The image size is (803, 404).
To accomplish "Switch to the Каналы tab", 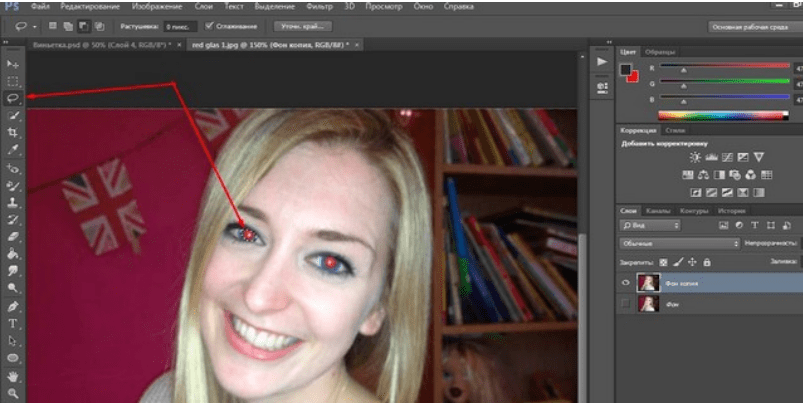I will (657, 211).
